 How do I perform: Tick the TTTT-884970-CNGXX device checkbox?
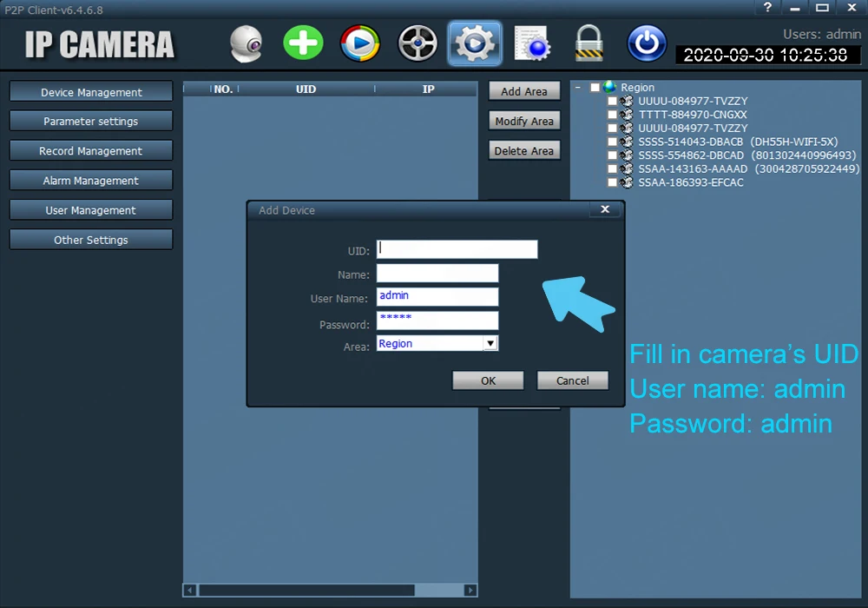[x=612, y=115]
